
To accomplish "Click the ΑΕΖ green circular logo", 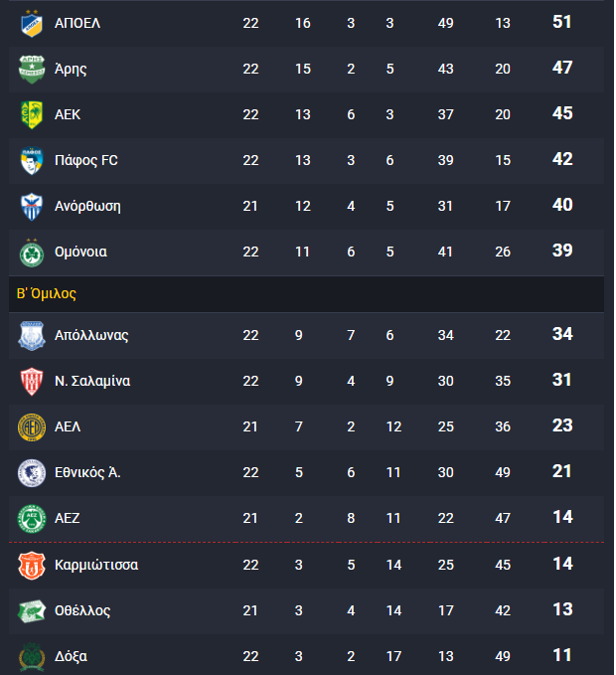I will tap(32, 518).
